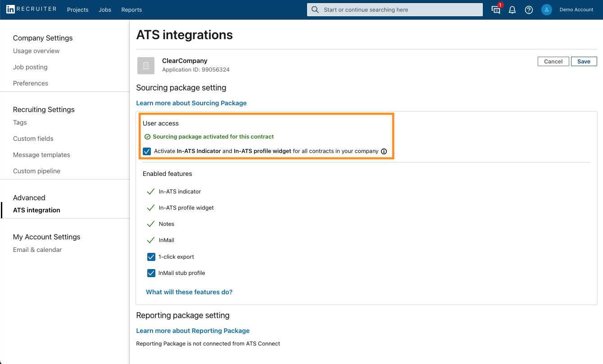
Task: Toggle the InMail stub profile checkbox
Action: click(151, 273)
